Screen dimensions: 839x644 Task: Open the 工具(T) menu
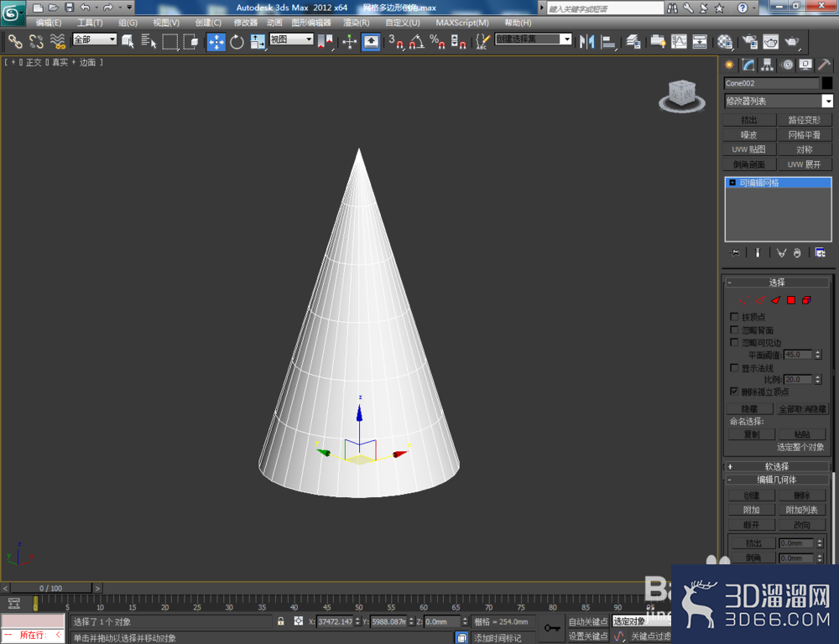click(x=90, y=23)
